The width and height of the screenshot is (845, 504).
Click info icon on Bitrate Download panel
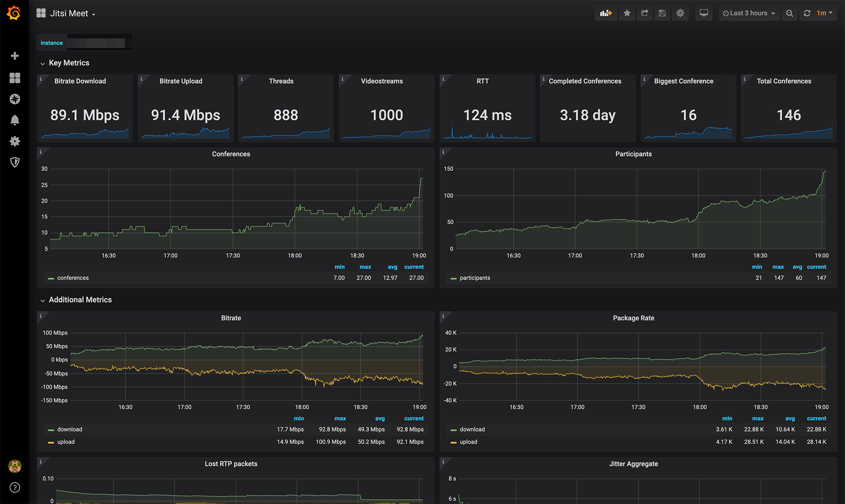coord(41,79)
